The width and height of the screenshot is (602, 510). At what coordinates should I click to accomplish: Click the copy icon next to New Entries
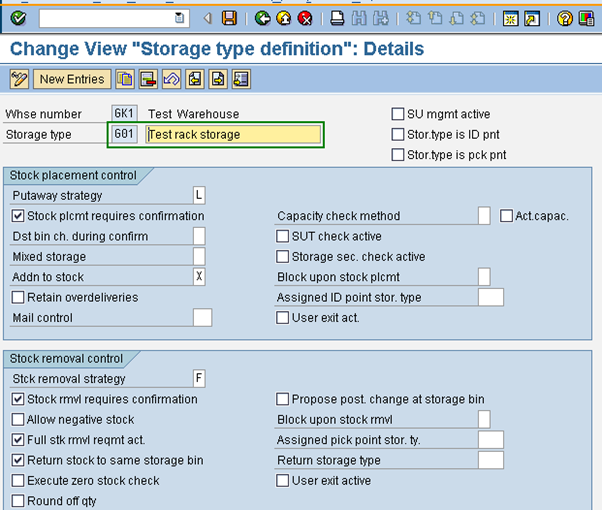(124, 79)
